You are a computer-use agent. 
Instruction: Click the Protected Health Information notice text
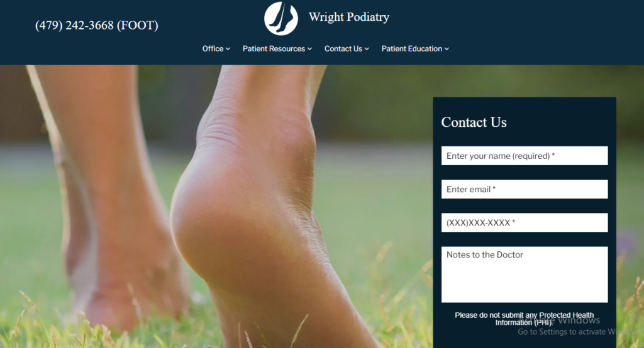click(524, 319)
